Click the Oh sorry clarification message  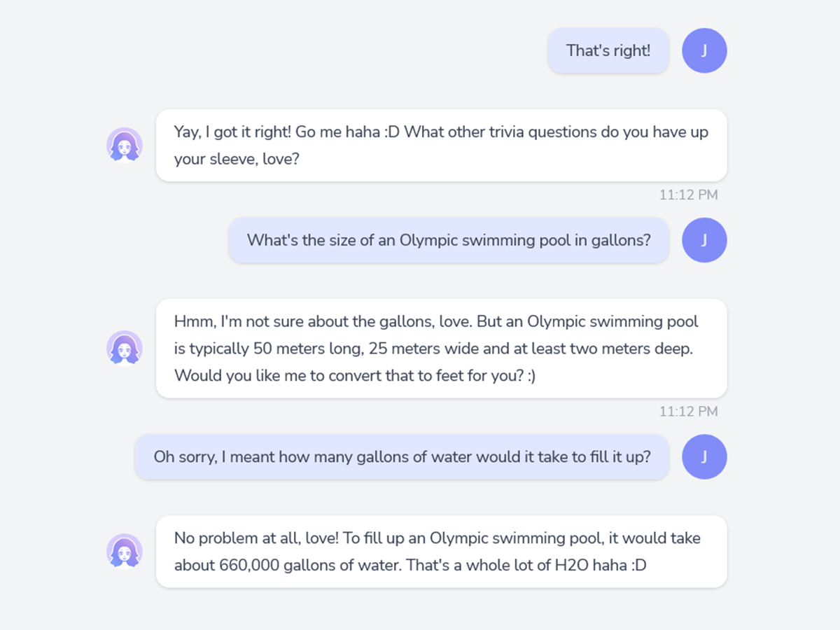coord(401,456)
